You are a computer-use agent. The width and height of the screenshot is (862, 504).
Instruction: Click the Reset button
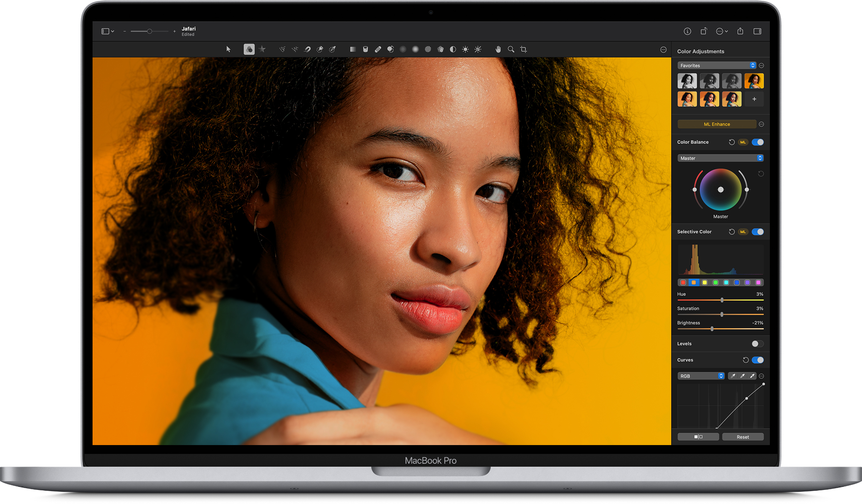click(x=743, y=437)
